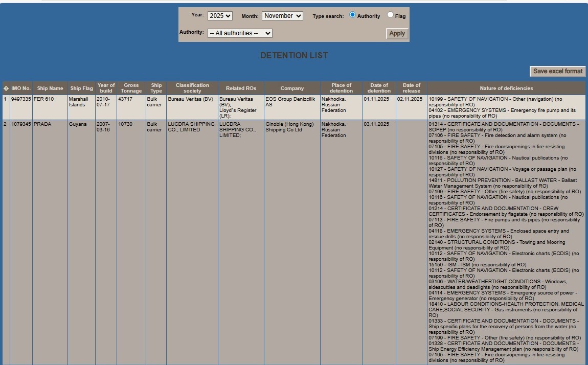Select ship name FER 610 cell
The image size is (588, 365).
click(x=43, y=99)
